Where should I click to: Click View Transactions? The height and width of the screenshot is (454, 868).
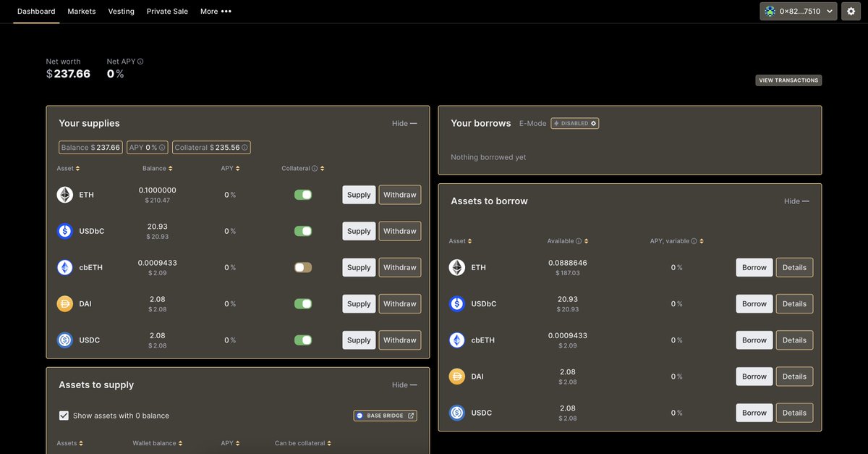[788, 80]
